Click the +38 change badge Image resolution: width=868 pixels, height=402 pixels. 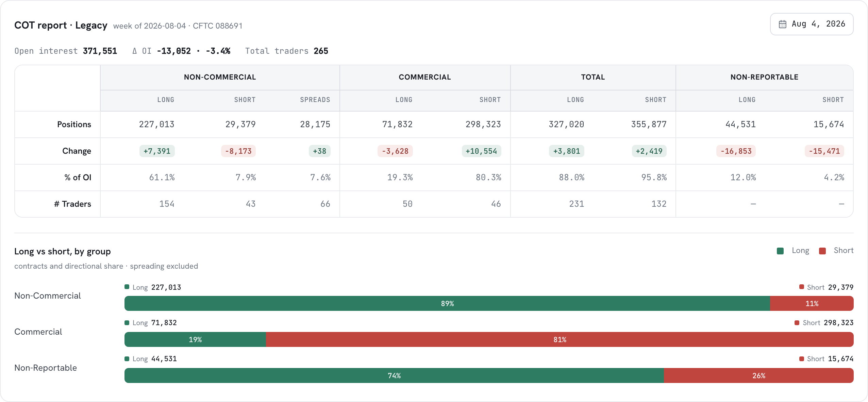click(320, 151)
